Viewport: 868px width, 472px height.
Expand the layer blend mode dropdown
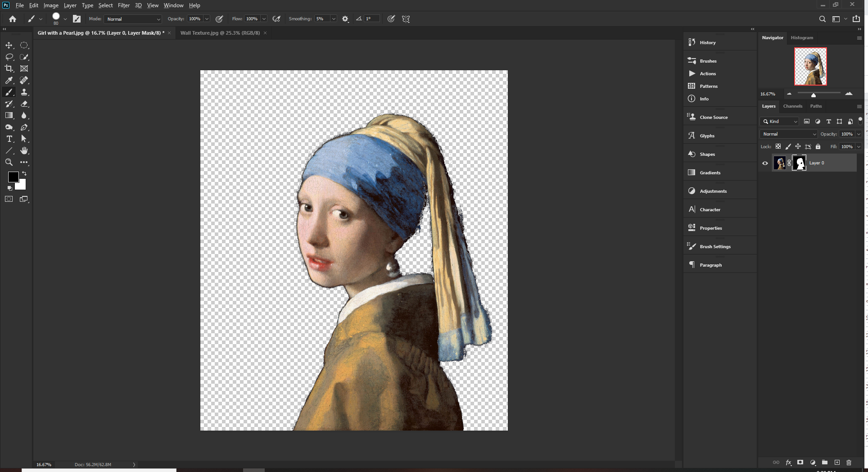788,134
